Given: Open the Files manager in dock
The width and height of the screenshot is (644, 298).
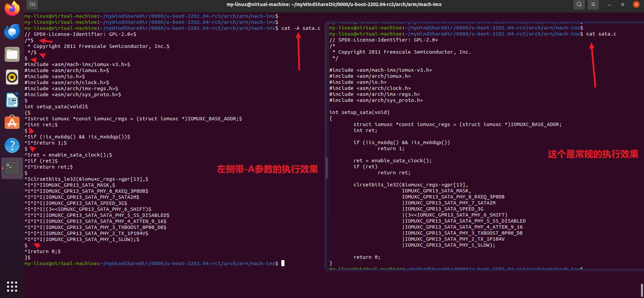Looking at the screenshot, I should click(x=12, y=54).
